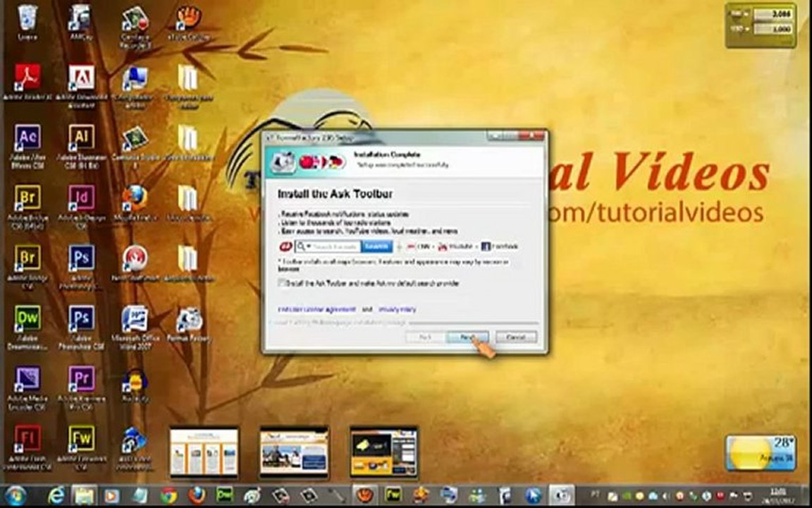This screenshot has height=508, width=812.
Task: Open the Recycle Bin (Lixeira) desktop icon
Action: point(27,23)
